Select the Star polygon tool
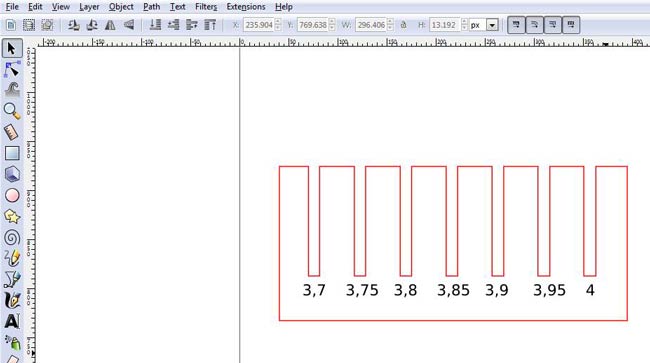The image size is (650, 363). [12, 216]
